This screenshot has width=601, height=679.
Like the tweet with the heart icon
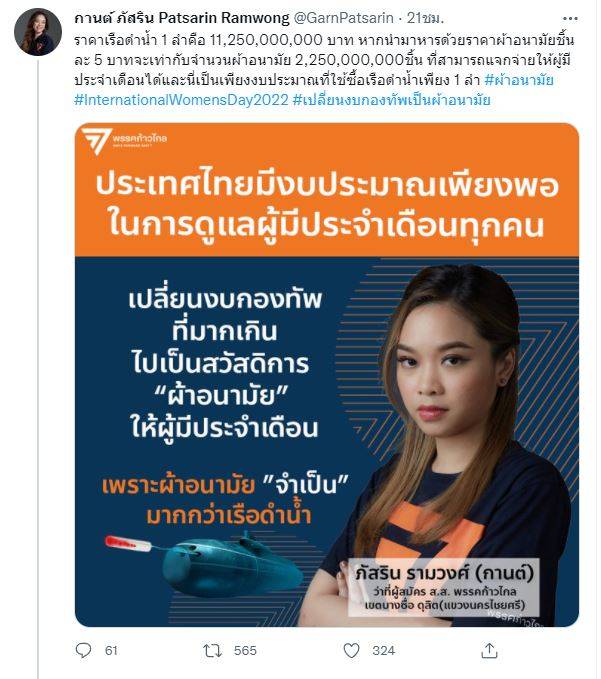click(x=351, y=650)
